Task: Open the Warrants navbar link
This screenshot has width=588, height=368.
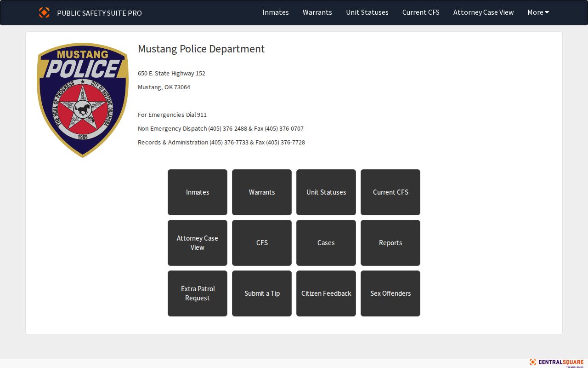Action: 317,12
